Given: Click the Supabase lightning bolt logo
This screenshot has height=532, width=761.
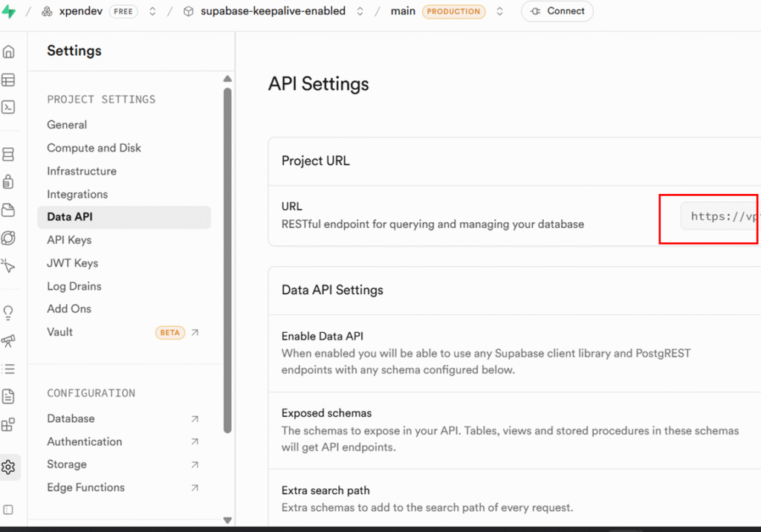Looking at the screenshot, I should [x=8, y=12].
